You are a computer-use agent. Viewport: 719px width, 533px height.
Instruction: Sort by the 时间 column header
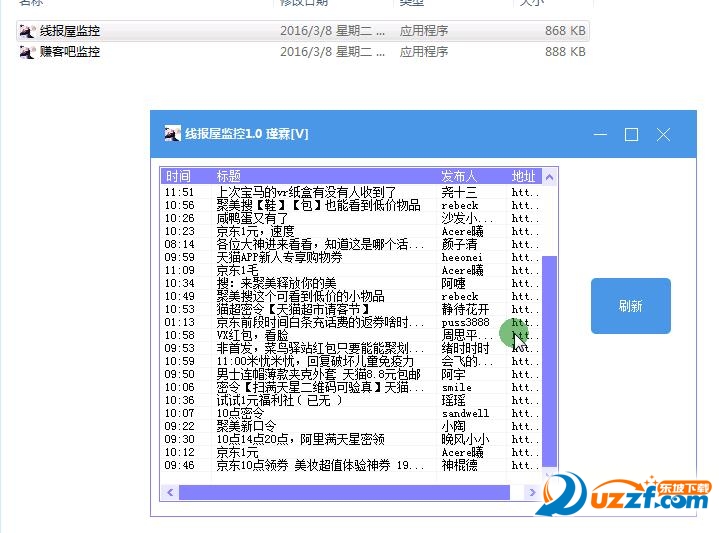(186, 176)
